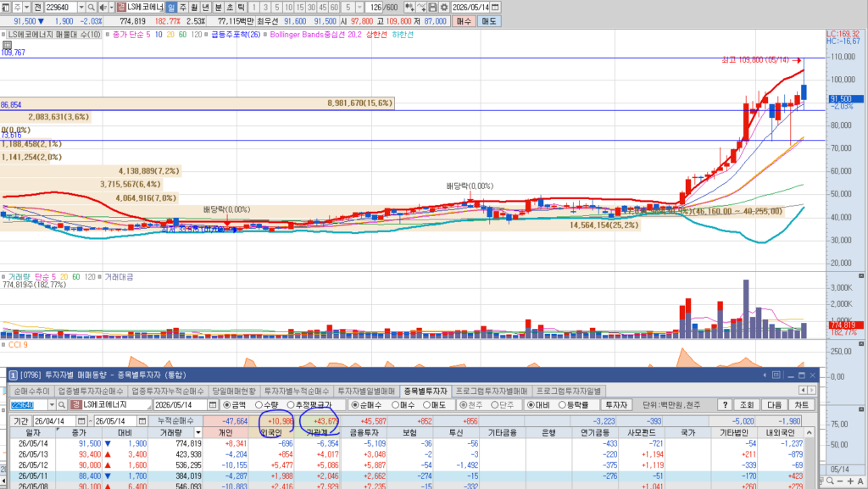Expand dropdown arrow beside the speaker icon
Image resolution: width=868 pixels, height=489 pixels.
point(111,7)
